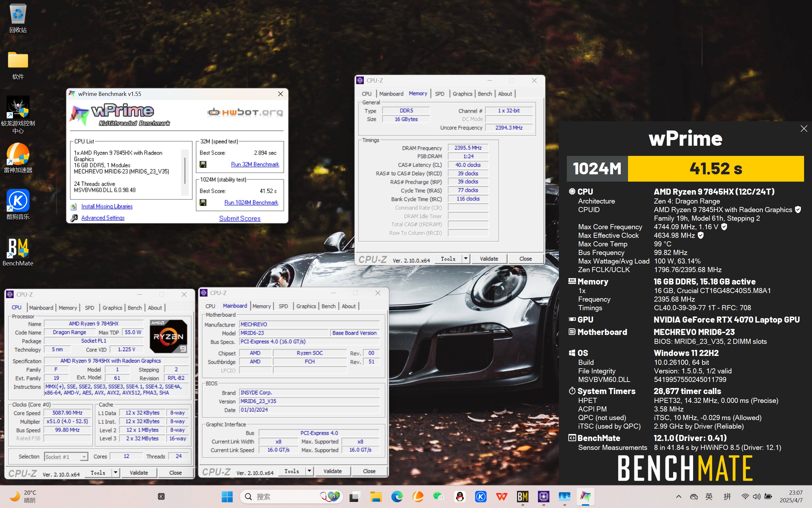
Task: Click the BIOS Version field MRID6_23_V35
Action: 309,401
